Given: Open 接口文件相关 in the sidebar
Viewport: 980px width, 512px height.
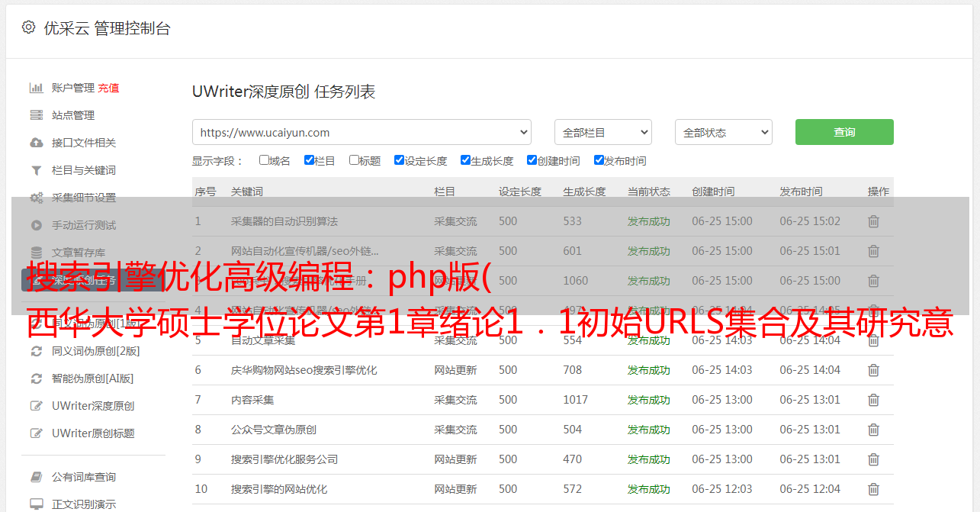Looking at the screenshot, I should [84, 143].
